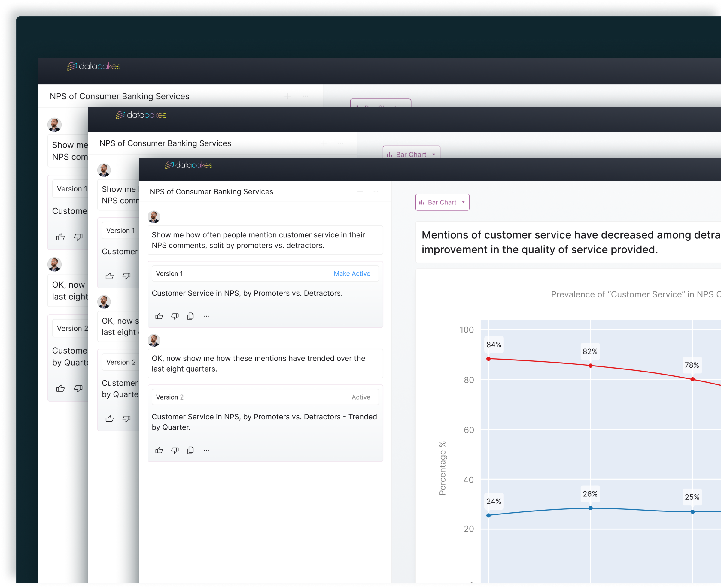The width and height of the screenshot is (721, 588).
Task: Thumbs down the Version 2 response
Action: 175,450
